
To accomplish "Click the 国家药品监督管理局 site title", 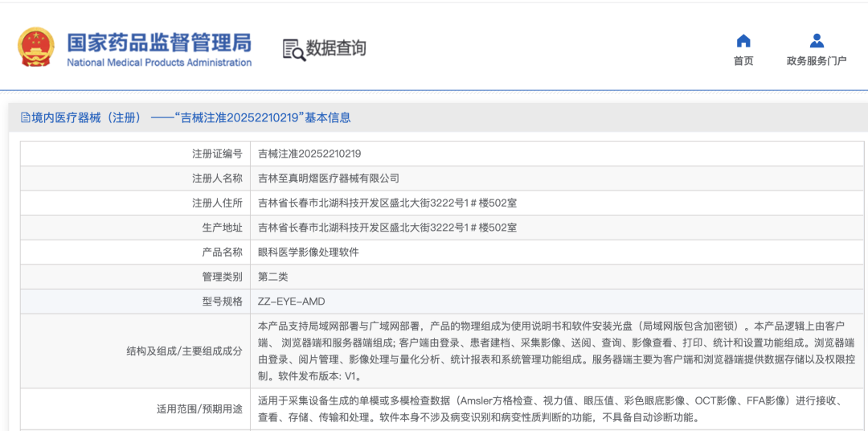I will 158,41.
